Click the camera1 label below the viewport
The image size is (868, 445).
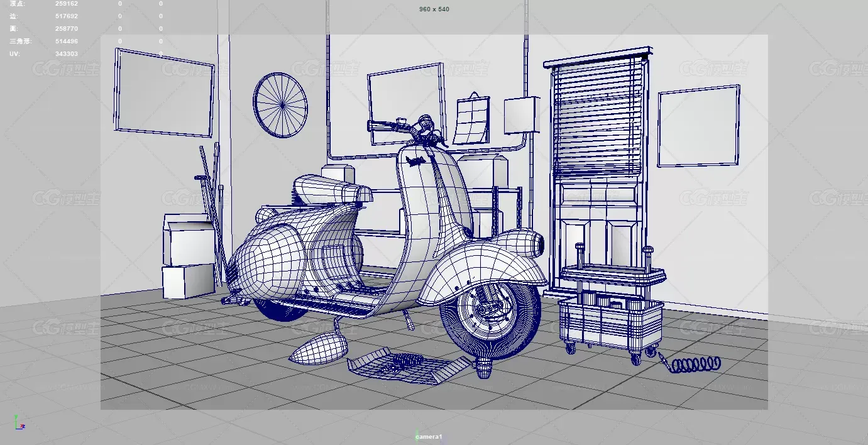(x=429, y=436)
